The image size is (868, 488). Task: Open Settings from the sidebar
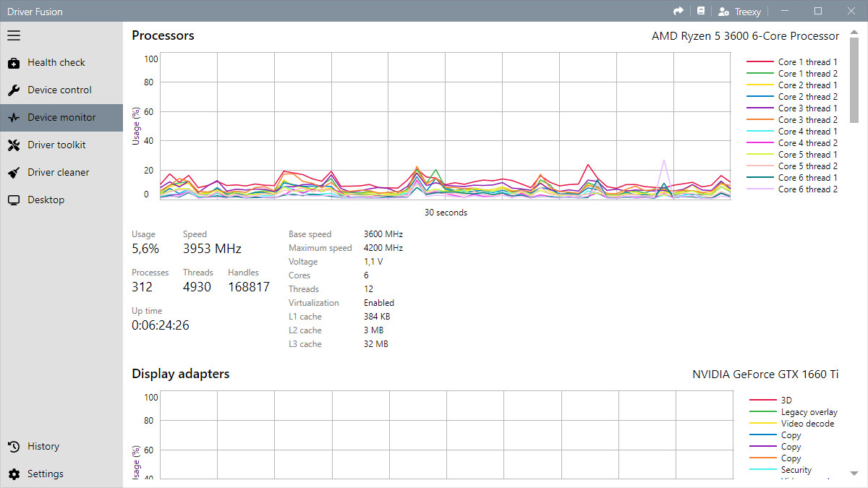(x=61, y=474)
